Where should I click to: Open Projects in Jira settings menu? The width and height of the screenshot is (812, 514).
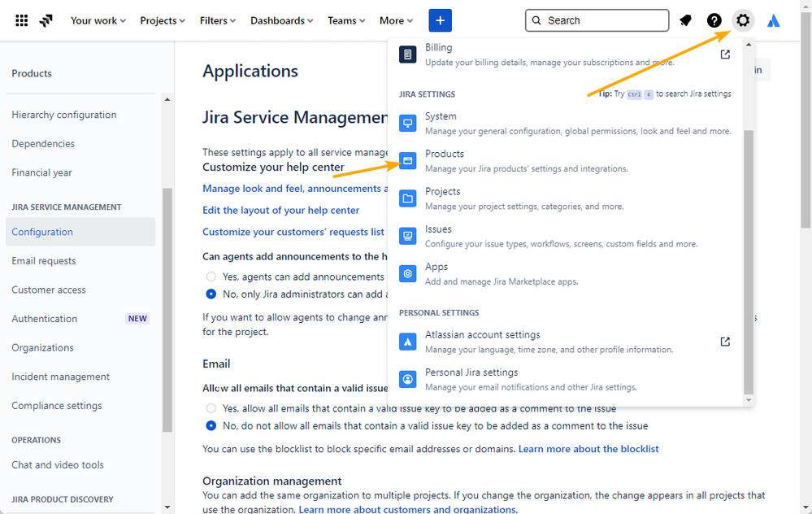click(x=566, y=198)
